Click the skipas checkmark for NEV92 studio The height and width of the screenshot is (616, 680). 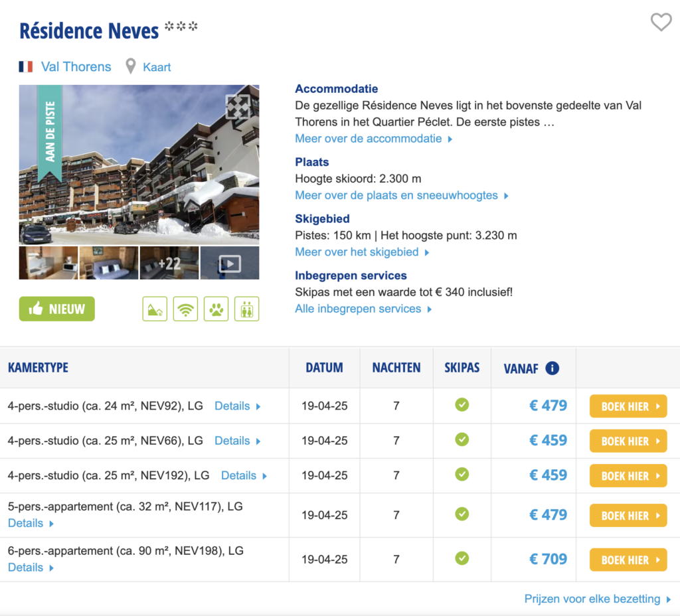pyautogui.click(x=462, y=405)
